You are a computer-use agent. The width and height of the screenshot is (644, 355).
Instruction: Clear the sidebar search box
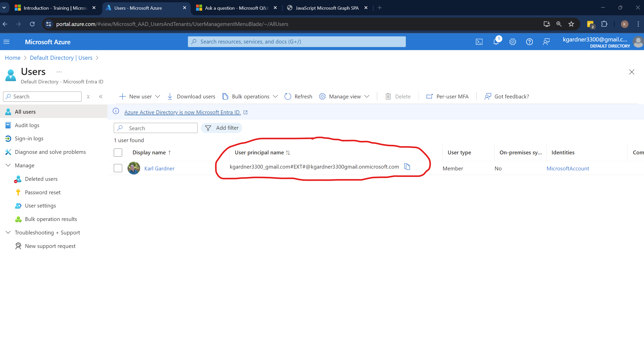tap(88, 97)
